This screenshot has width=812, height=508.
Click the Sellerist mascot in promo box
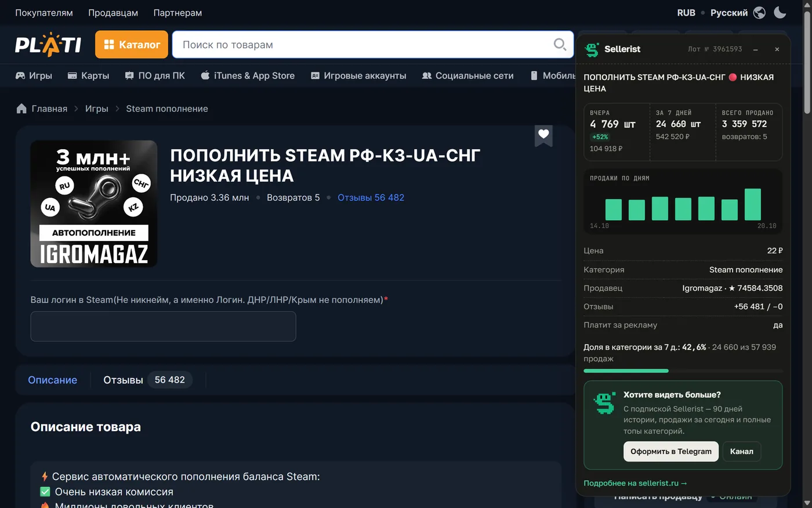tap(605, 403)
